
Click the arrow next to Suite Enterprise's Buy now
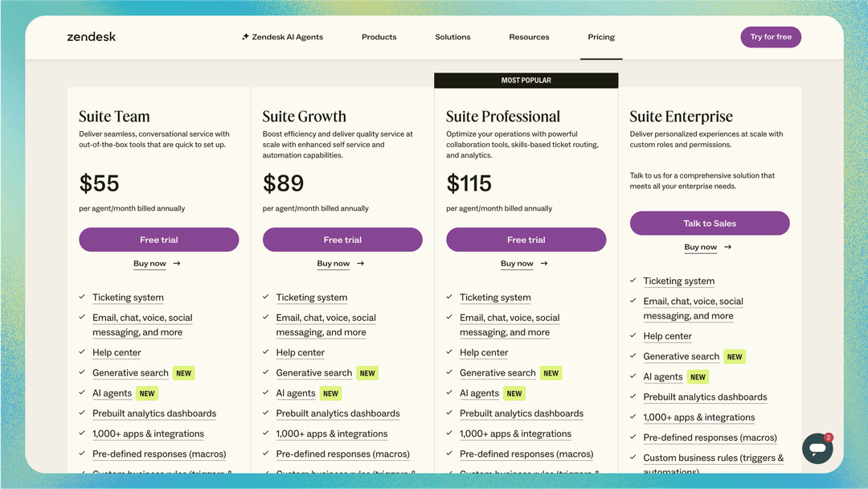click(727, 247)
